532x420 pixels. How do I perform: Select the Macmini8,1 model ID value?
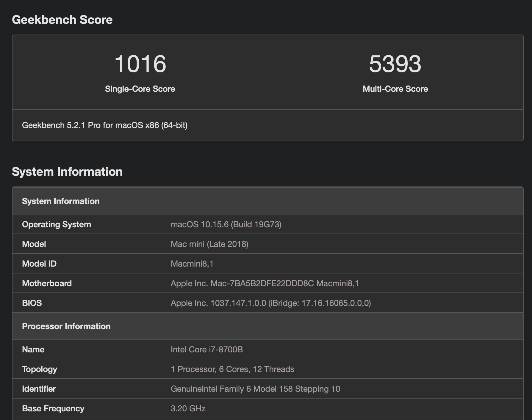(192, 264)
